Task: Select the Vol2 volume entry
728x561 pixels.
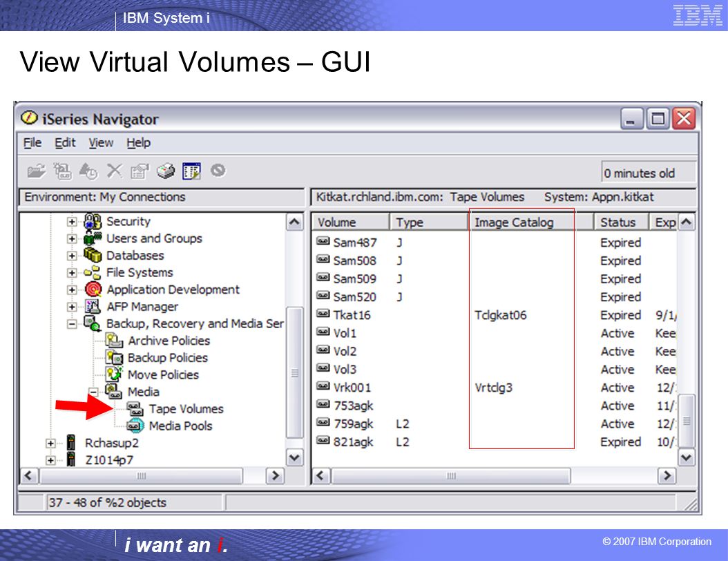Action: [x=345, y=352]
